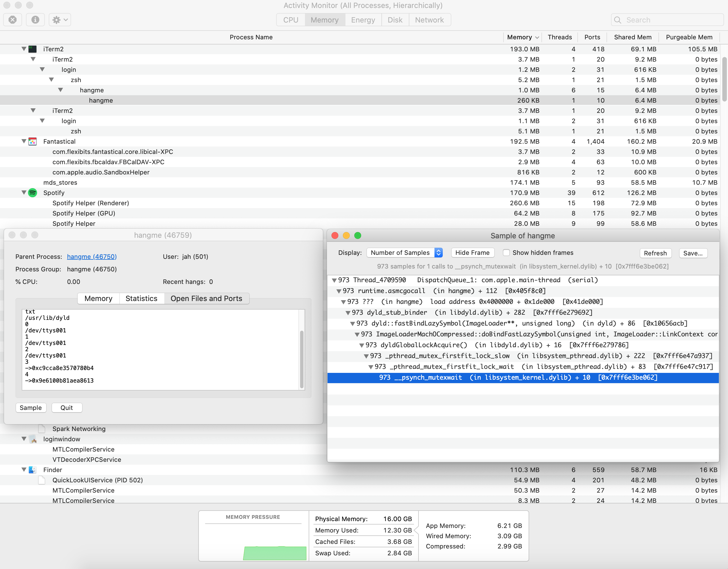Click the Quit button in inspector
The image size is (728, 569).
[67, 408]
